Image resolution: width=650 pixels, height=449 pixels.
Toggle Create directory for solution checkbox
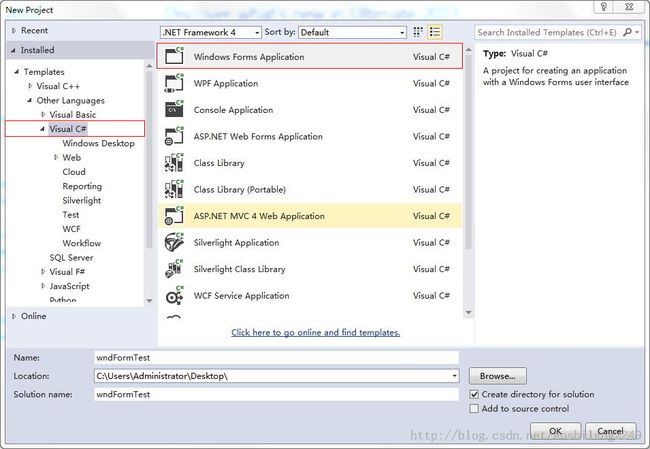point(474,394)
